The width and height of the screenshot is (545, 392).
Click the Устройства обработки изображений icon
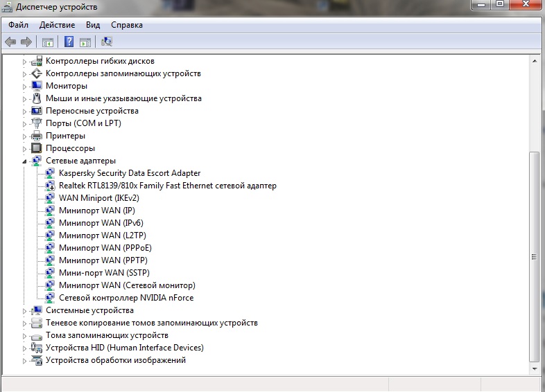click(x=37, y=360)
